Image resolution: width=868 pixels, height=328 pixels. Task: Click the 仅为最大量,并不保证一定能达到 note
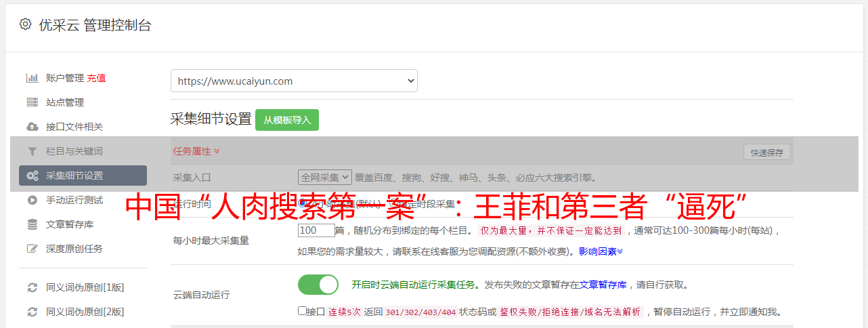pos(550,230)
